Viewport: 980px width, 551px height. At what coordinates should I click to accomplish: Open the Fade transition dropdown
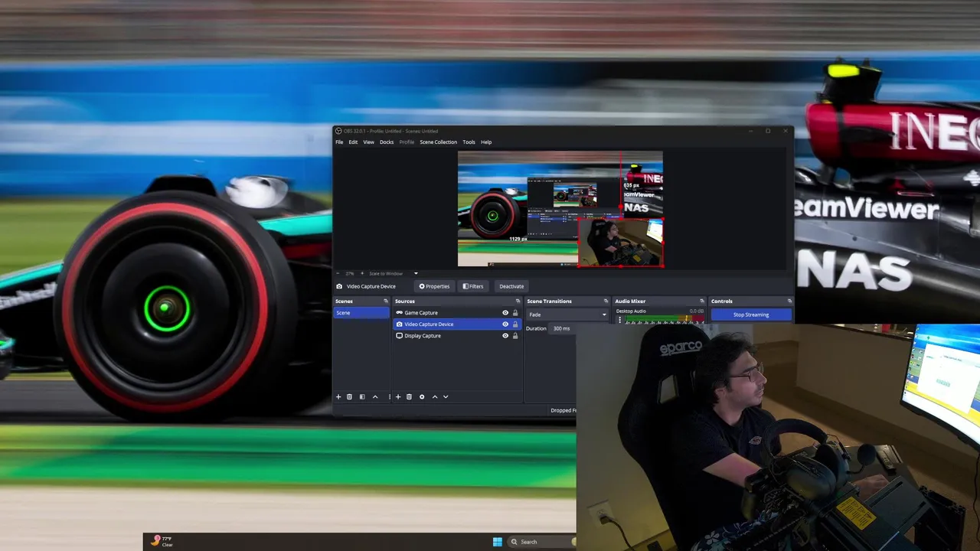[567, 315]
